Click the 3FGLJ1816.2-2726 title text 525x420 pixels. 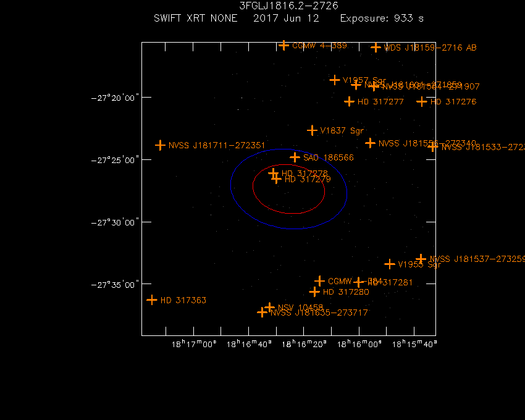tap(288, 6)
